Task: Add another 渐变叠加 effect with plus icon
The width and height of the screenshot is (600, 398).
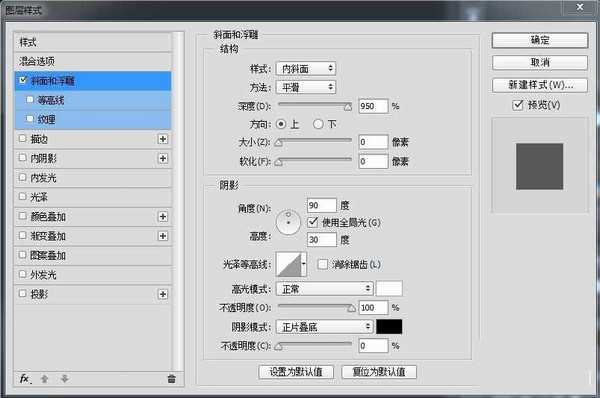Action: tap(163, 236)
